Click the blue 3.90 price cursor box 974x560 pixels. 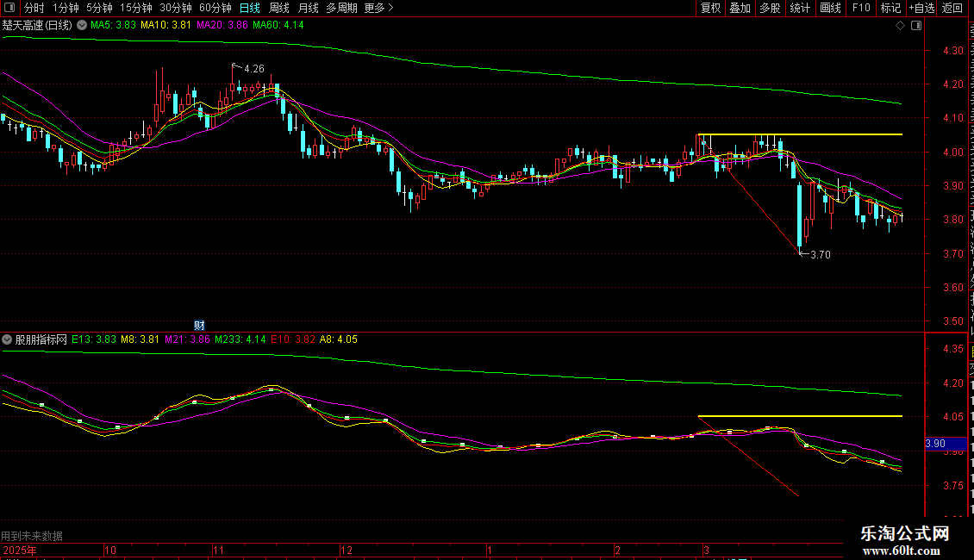946,444
